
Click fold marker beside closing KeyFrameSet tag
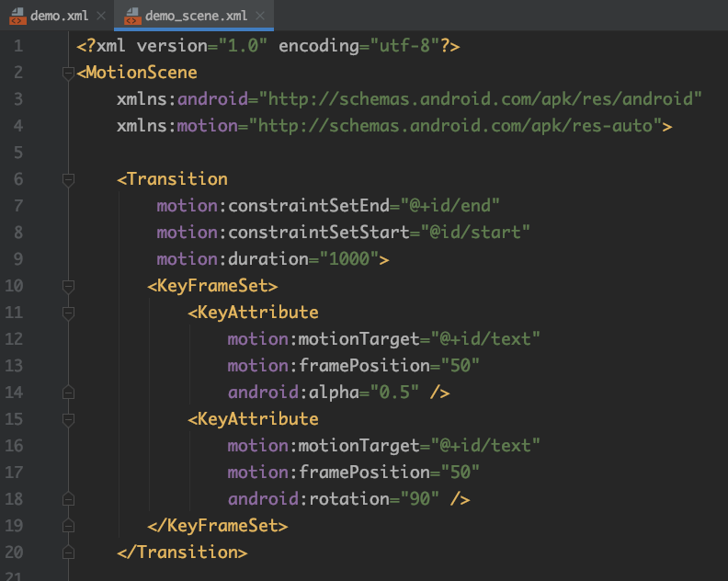[68, 526]
